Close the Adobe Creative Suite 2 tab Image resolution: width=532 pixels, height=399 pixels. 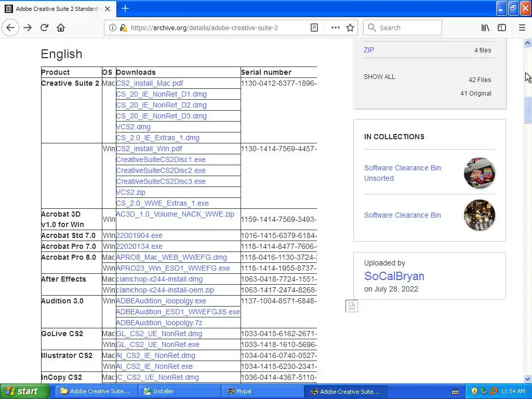[108, 9]
